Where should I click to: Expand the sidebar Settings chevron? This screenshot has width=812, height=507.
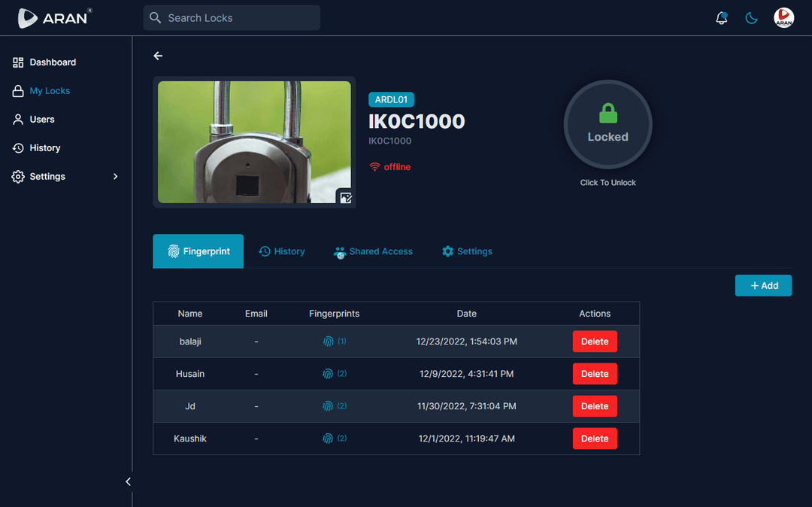pos(116,177)
